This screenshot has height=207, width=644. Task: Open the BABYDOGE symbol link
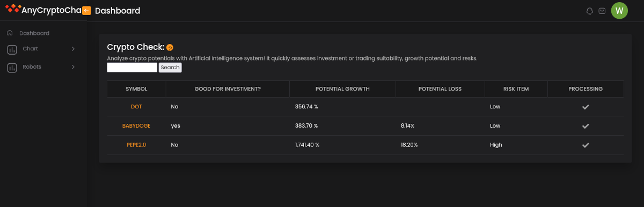pos(136,126)
